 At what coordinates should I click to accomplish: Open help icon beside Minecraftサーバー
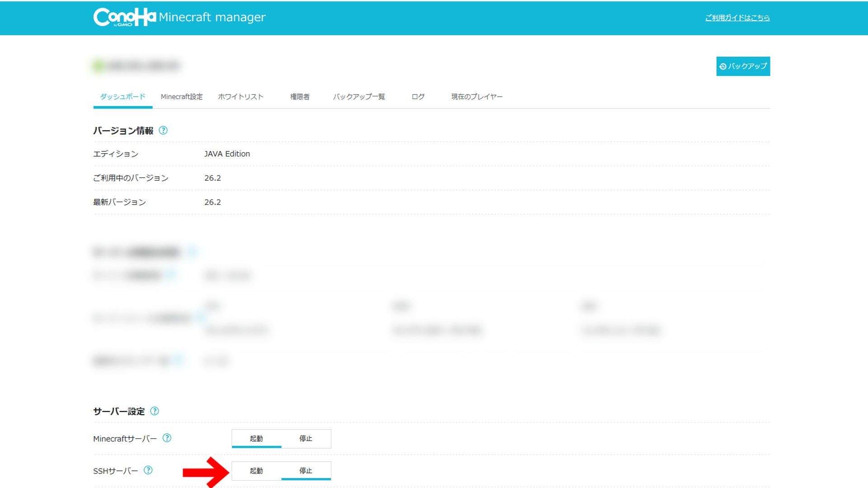tap(167, 438)
